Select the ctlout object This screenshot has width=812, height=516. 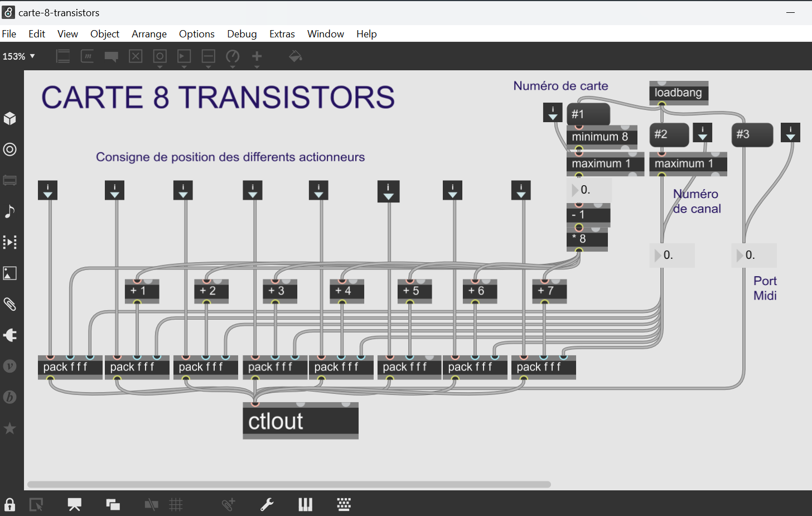301,421
